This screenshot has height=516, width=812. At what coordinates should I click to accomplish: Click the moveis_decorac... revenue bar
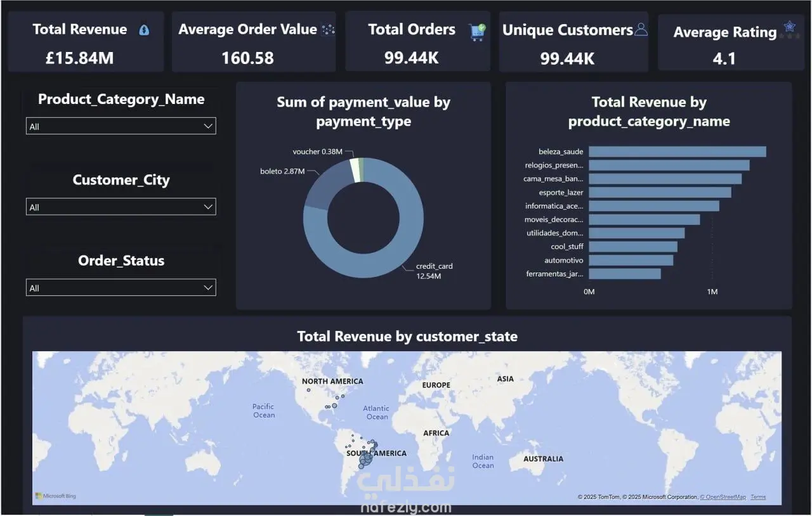click(x=645, y=219)
